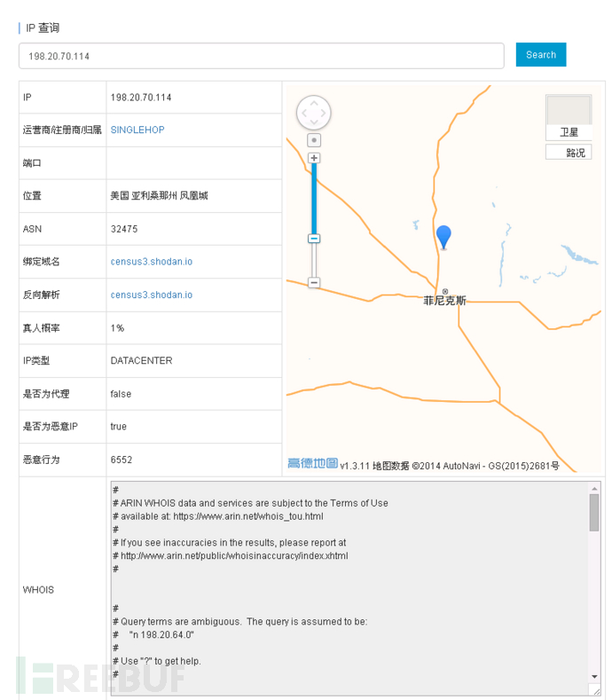Open census3.shodan.io bound domain link

(x=152, y=262)
